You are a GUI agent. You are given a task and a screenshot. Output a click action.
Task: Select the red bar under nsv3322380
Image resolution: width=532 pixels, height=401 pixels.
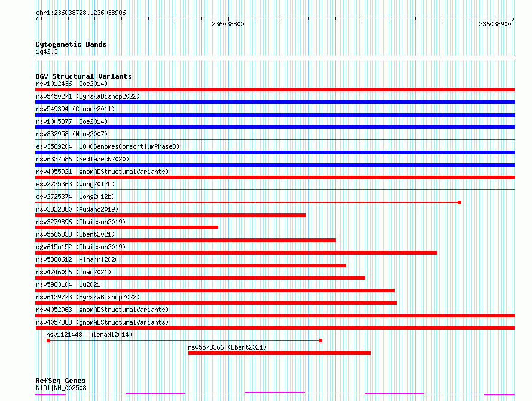[171, 215]
